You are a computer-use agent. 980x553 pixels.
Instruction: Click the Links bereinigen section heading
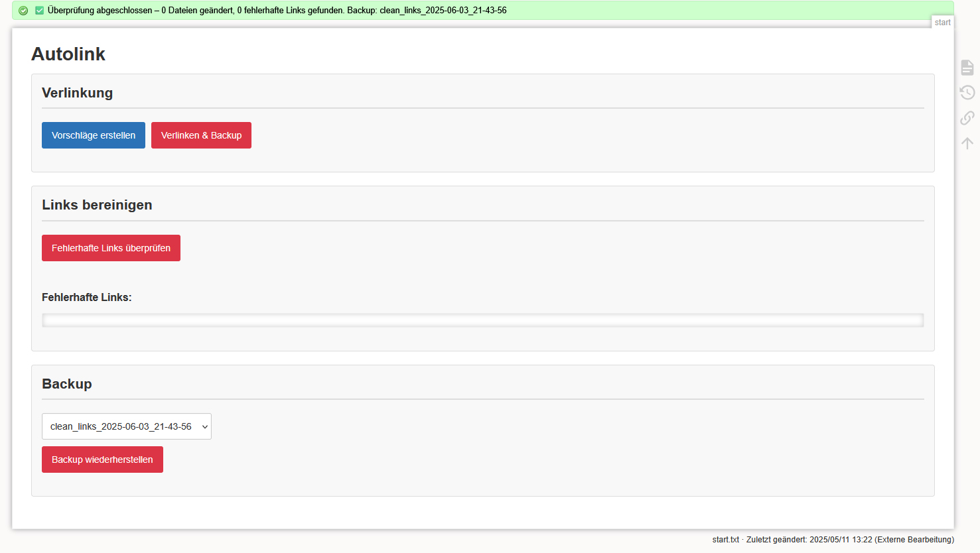97,205
